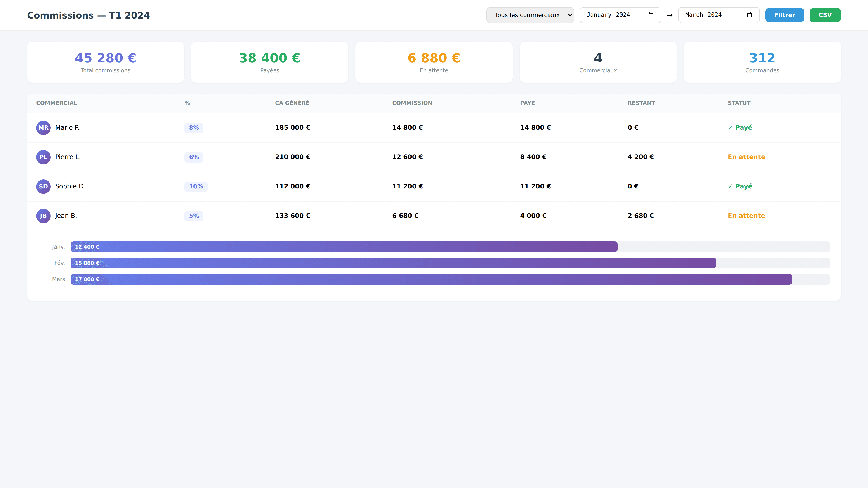Open calendar picker in March 2024 field
Viewport: 868px width, 488px height.
[x=749, y=15]
